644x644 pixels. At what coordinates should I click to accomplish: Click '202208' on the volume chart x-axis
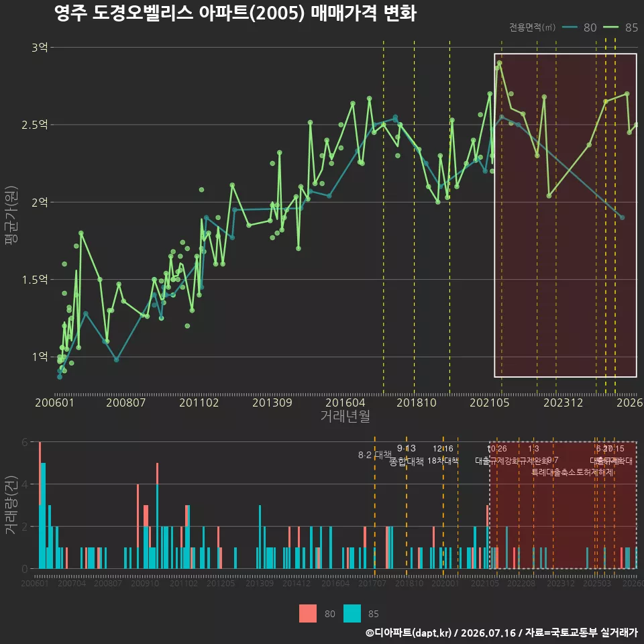click(521, 583)
